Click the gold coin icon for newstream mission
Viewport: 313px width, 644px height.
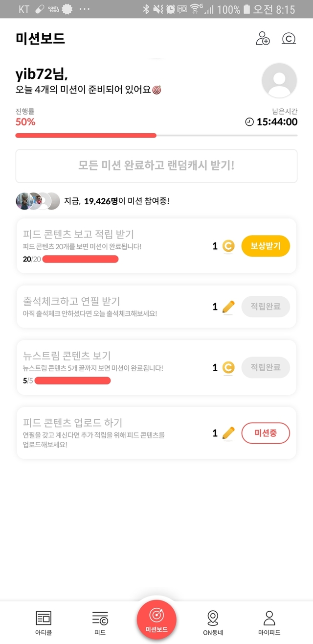coord(228,367)
